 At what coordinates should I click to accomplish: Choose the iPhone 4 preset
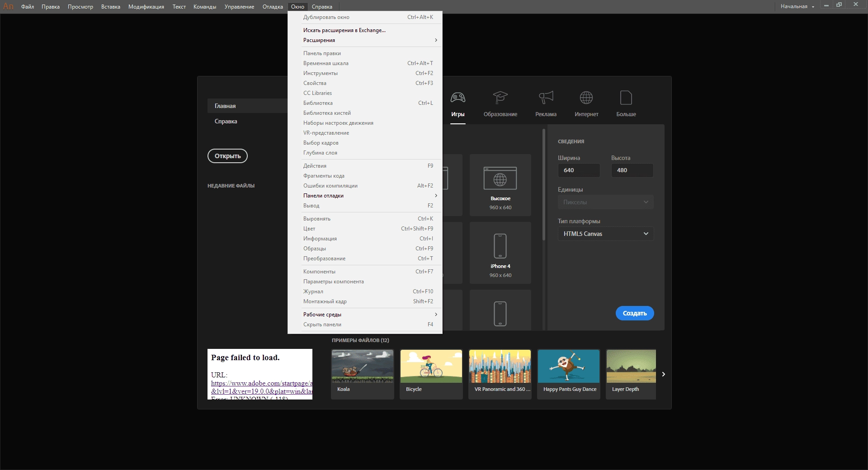click(500, 253)
